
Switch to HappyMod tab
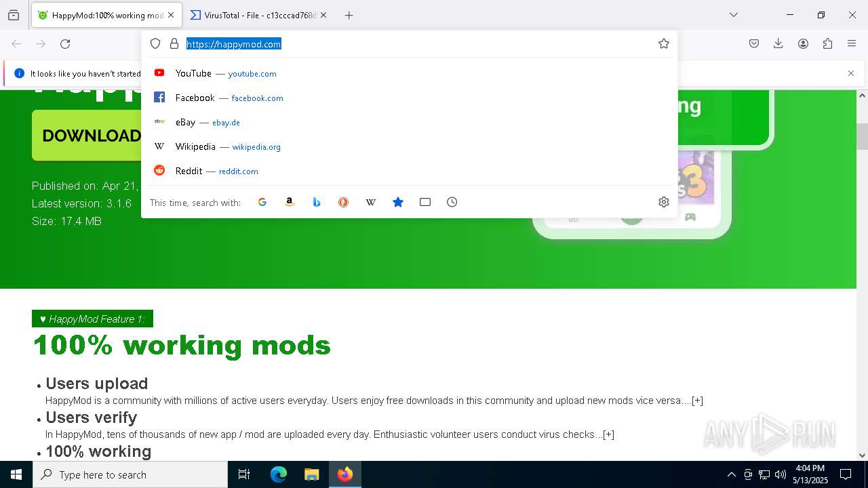point(107,15)
